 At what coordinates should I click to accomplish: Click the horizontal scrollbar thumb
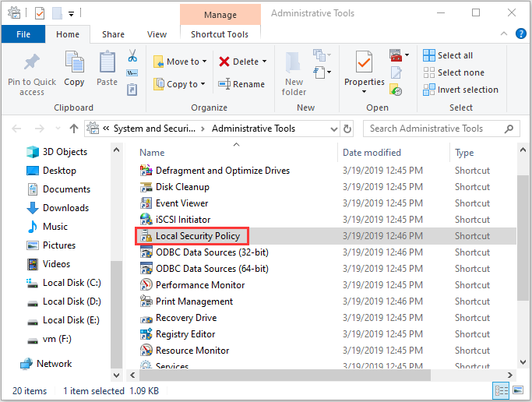(x=285, y=375)
